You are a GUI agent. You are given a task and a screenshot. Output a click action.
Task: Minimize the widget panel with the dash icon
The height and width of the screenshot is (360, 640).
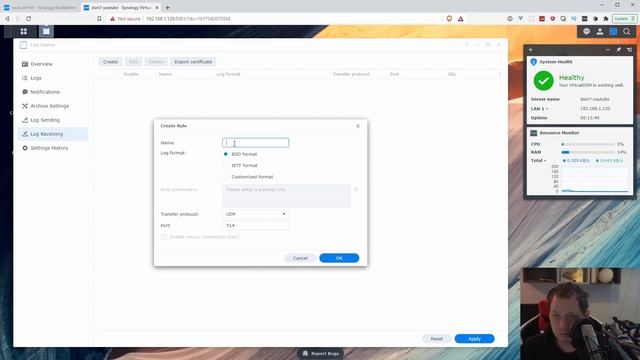(x=608, y=50)
